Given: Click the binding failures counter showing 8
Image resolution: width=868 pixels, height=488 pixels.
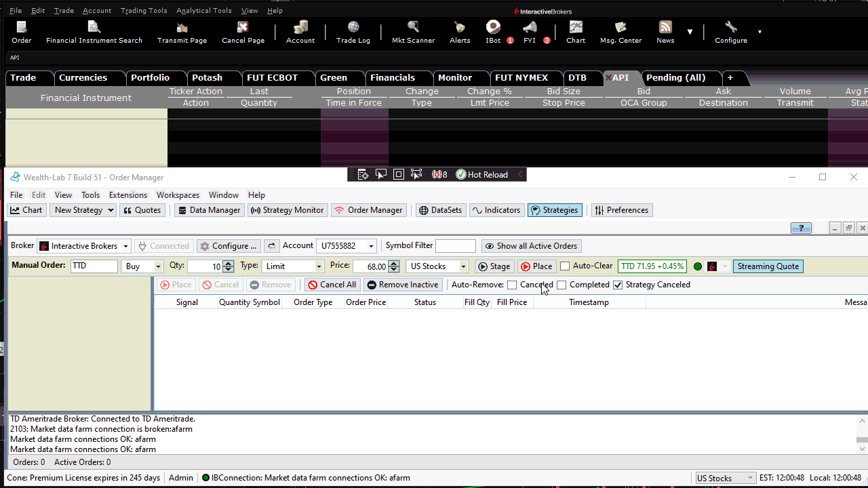Looking at the screenshot, I should point(439,175).
